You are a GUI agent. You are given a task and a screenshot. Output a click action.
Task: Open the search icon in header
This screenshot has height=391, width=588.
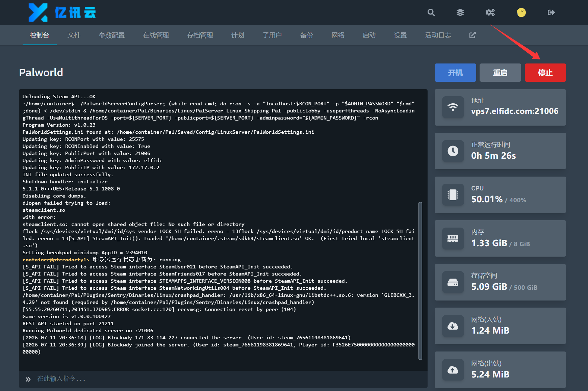point(431,12)
